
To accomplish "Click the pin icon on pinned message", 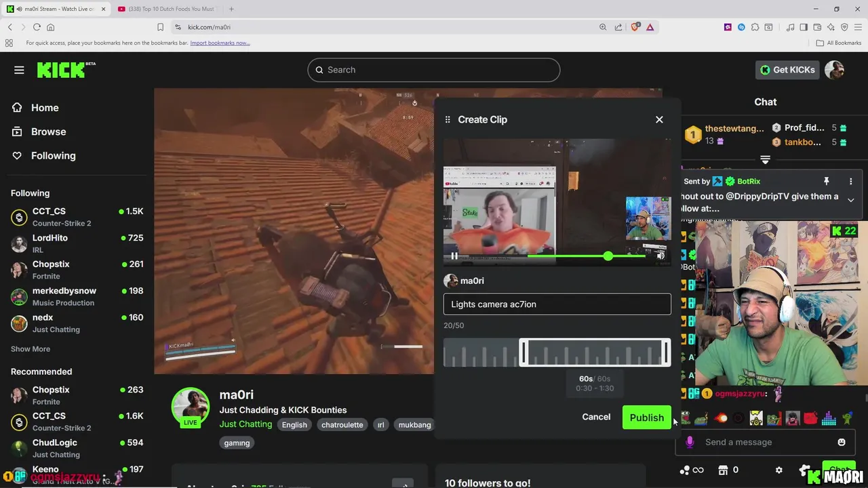I will (x=826, y=182).
